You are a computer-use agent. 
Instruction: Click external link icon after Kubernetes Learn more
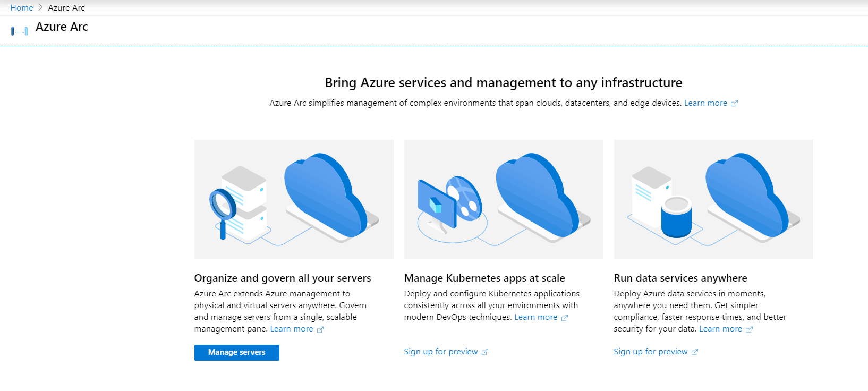pos(565,318)
